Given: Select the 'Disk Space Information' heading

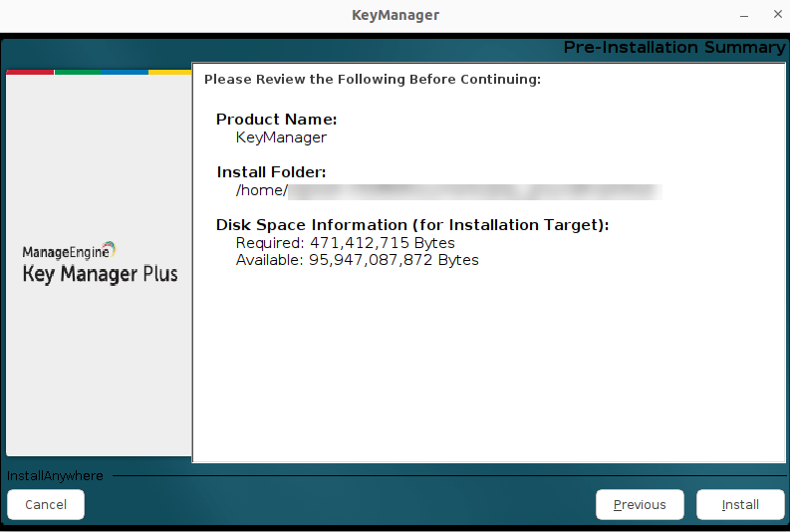Looking at the screenshot, I should [412, 225].
